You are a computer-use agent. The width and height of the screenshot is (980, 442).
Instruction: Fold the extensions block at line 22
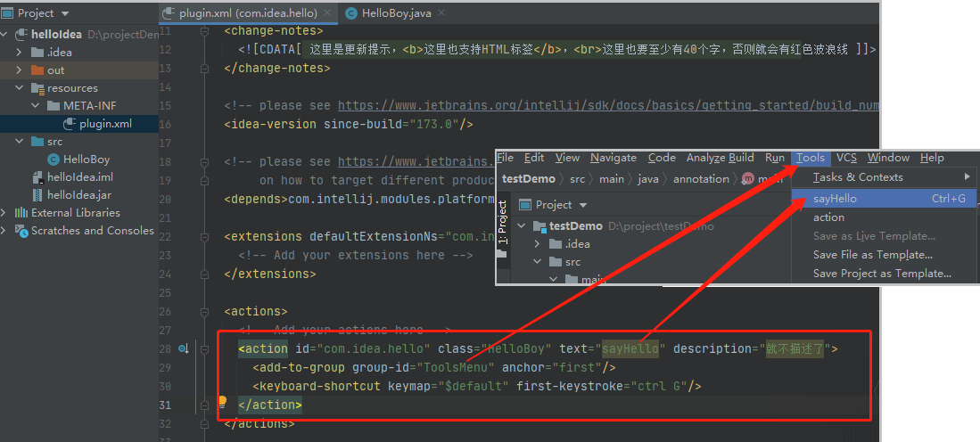pos(204,237)
